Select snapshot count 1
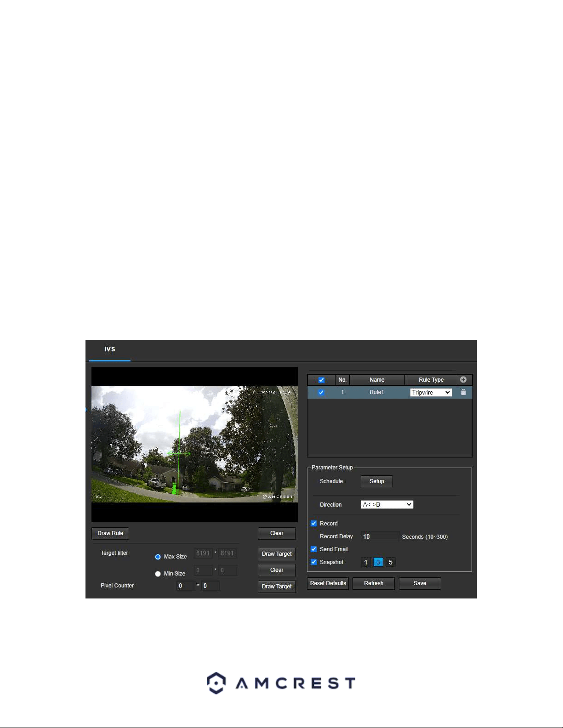The height and width of the screenshot is (728, 563). coord(366,562)
